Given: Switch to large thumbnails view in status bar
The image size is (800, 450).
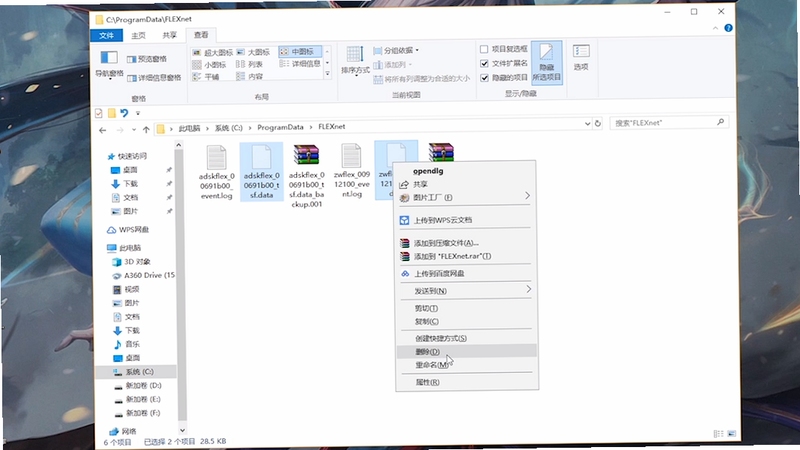Looking at the screenshot, I should pos(732,434).
